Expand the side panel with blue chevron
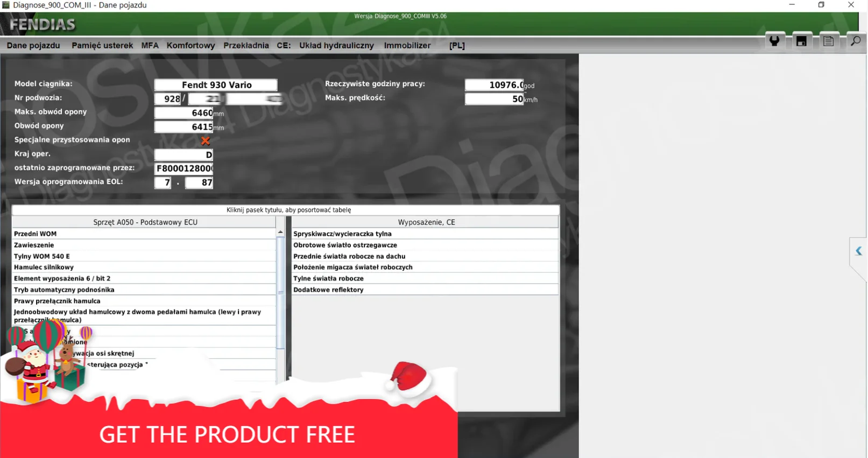The height and width of the screenshot is (458, 868). (x=859, y=251)
